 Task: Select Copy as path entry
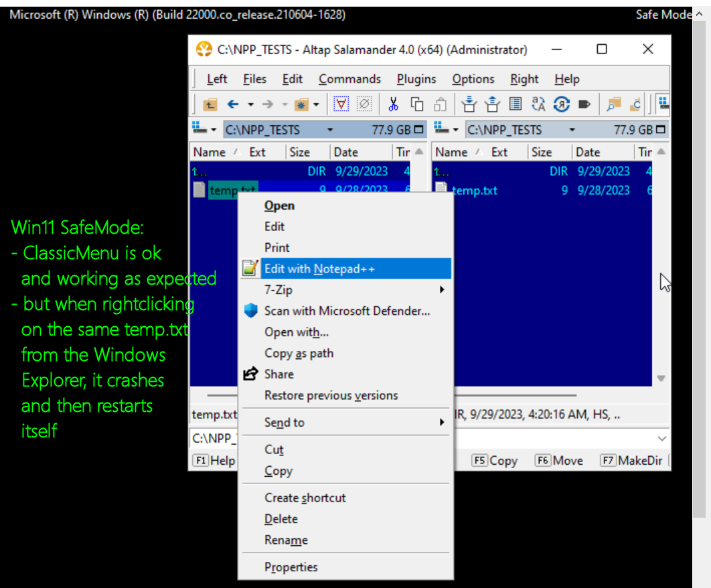click(345, 353)
